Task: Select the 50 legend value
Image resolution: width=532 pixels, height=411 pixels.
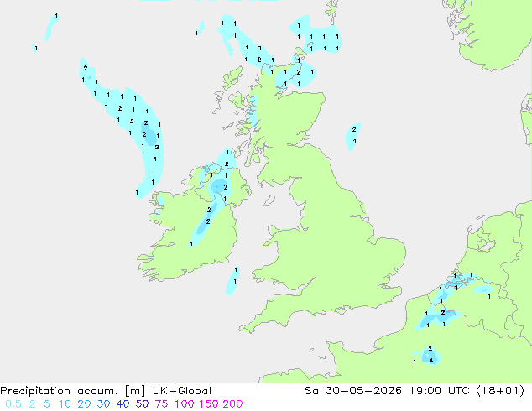Action: pos(142,404)
